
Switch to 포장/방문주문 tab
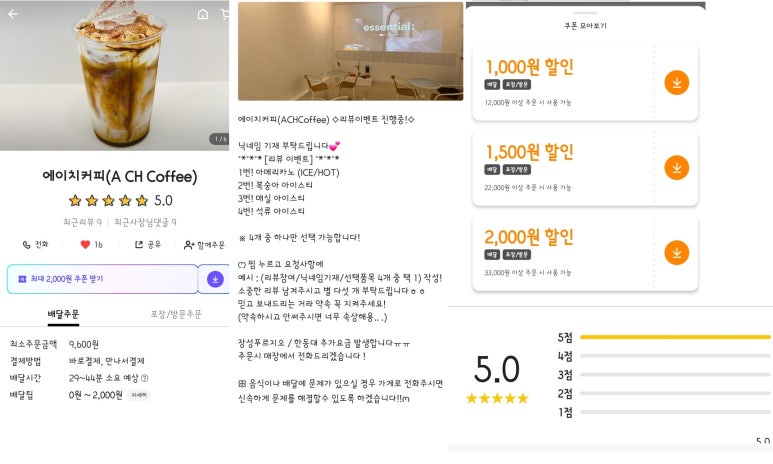176,315
